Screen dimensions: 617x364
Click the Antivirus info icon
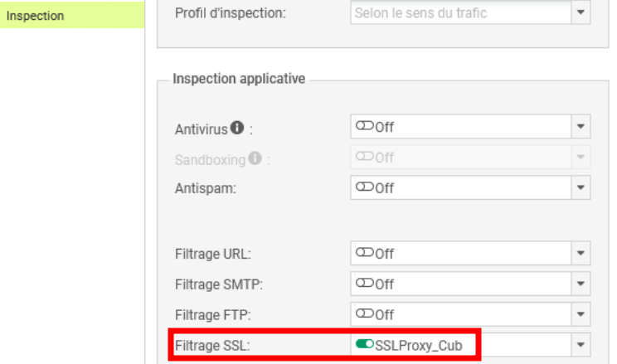[236, 129]
